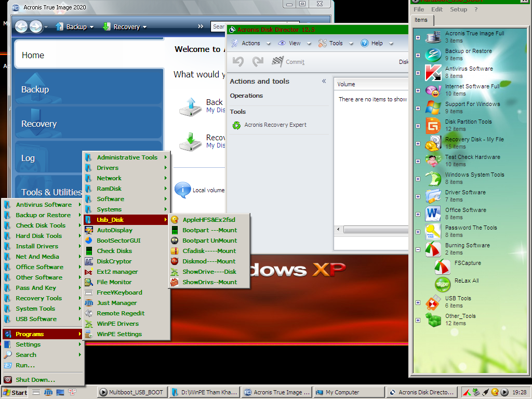532x399 pixels.
Task: Go to Home in True Image sidebar
Action: click(89, 55)
